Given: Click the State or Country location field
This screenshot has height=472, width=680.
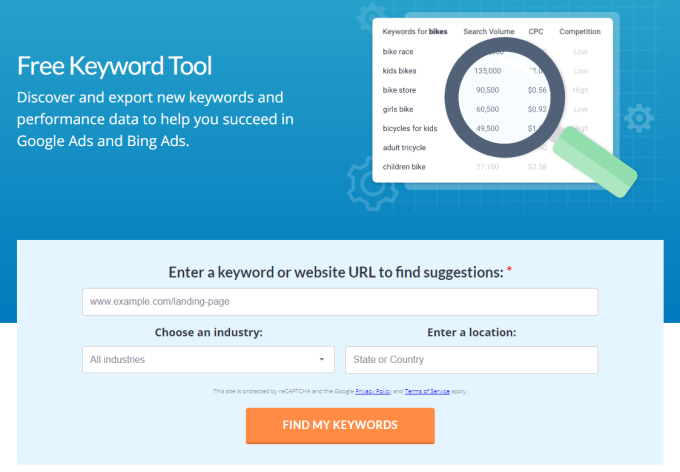Looking at the screenshot, I should point(471,360).
